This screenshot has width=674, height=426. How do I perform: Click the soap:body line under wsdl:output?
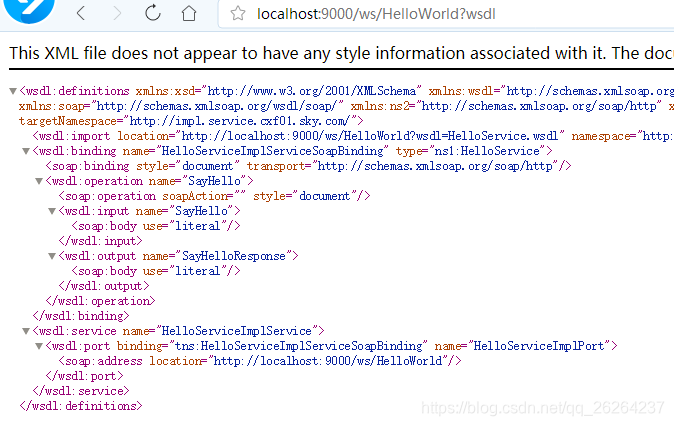coord(156,271)
